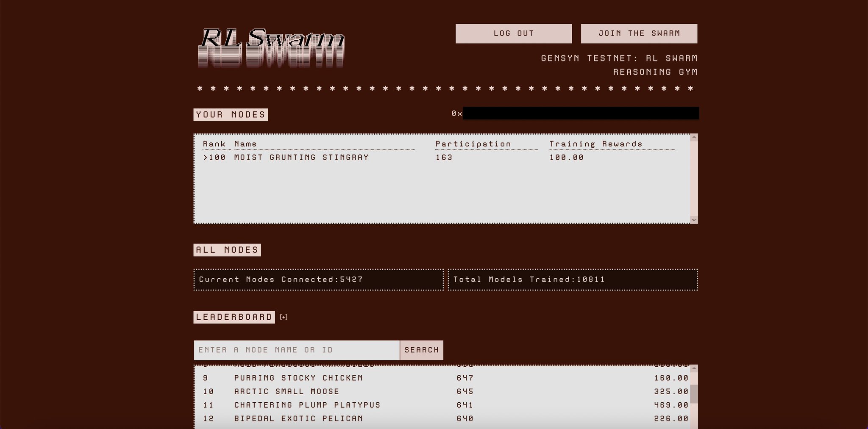Image resolution: width=868 pixels, height=429 pixels.
Task: Expand the leaderboard with [+] icon
Action: click(284, 317)
